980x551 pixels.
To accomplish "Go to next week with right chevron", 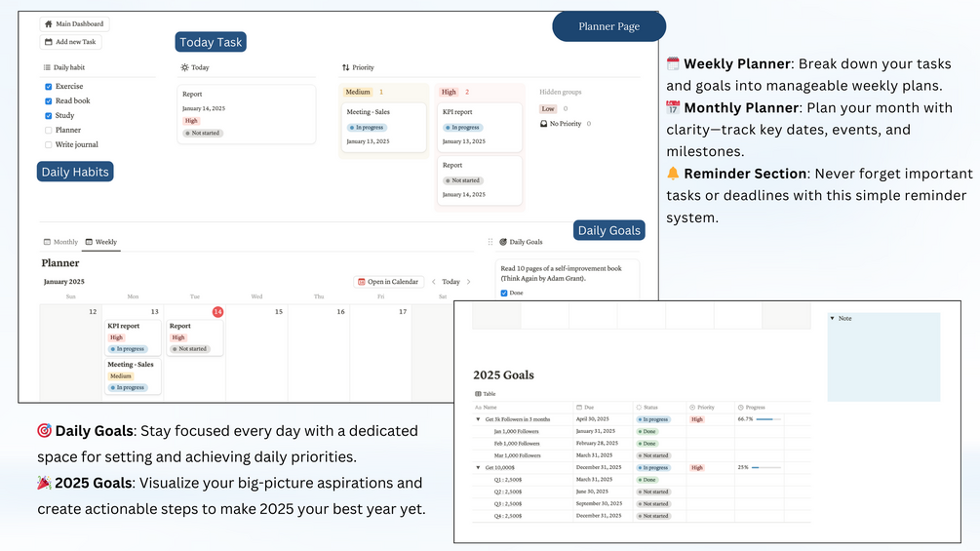I will click(469, 282).
